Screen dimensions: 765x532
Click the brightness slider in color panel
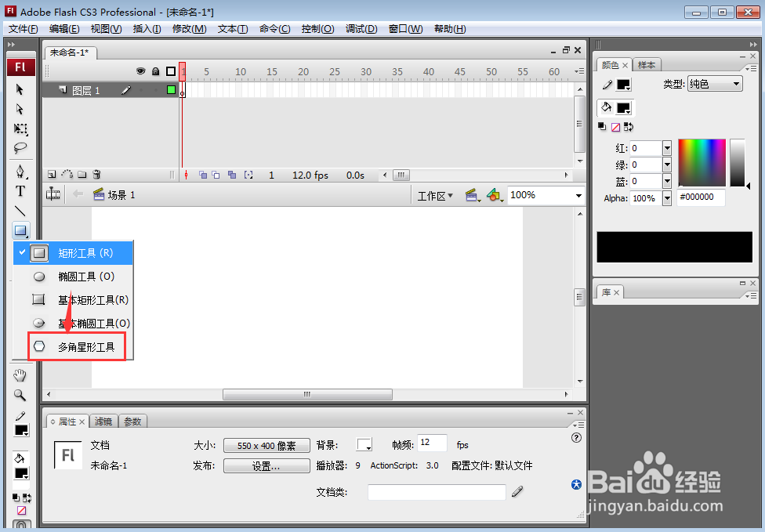[738, 163]
